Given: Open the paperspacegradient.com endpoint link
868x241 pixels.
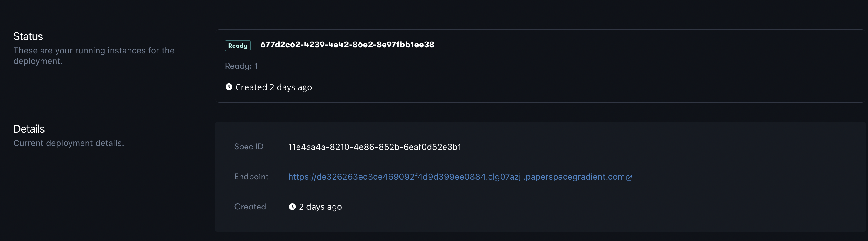Looking at the screenshot, I should [456, 177].
